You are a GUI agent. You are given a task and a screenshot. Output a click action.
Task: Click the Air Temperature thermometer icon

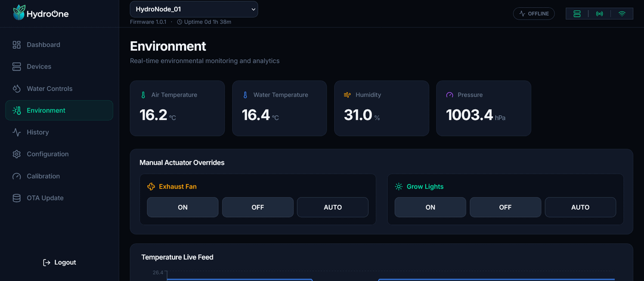[143, 95]
